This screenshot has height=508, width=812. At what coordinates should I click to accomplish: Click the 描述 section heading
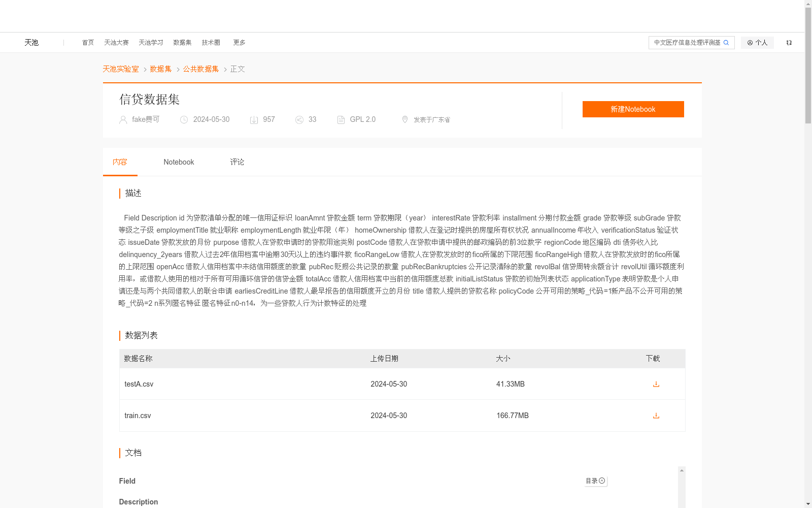[133, 193]
